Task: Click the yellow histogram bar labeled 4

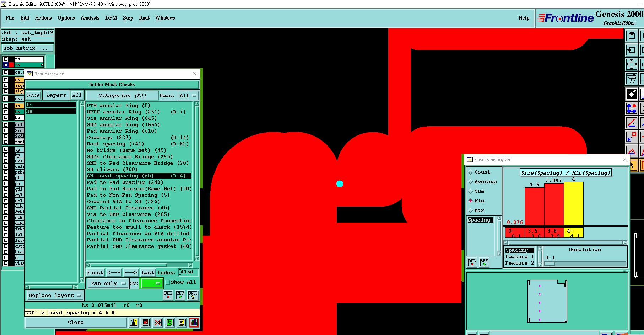Action: click(573, 203)
